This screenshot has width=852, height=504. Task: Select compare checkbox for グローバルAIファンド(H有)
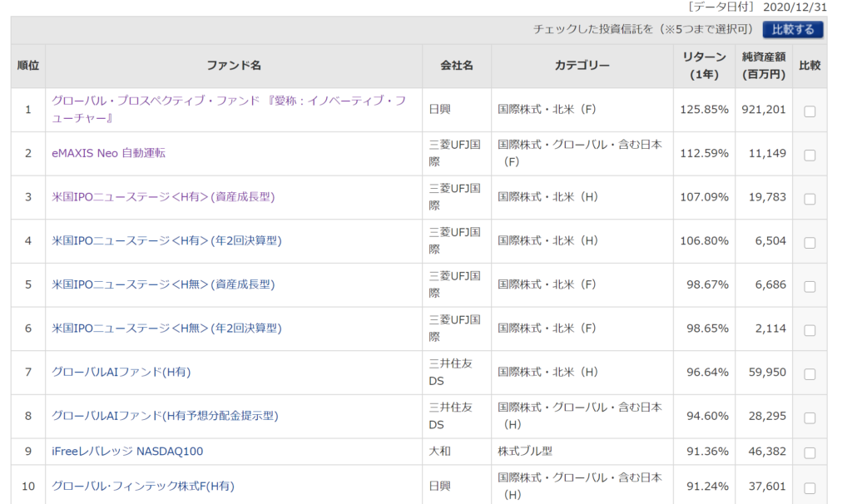[810, 374]
